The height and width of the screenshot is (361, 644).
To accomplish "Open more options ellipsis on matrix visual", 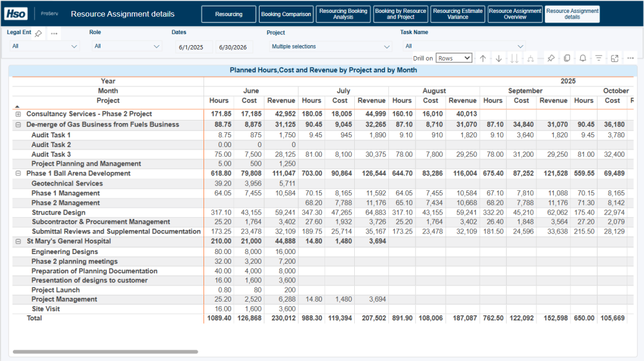I will click(x=630, y=58).
